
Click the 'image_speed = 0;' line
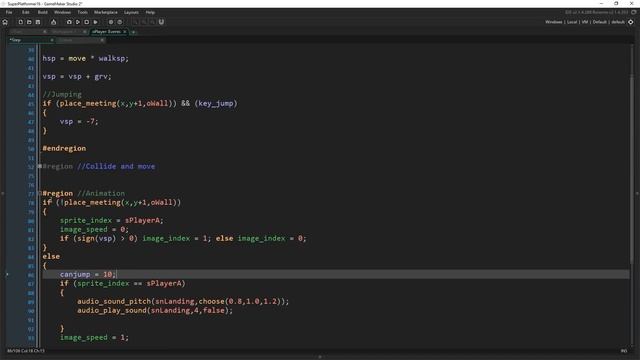coord(94,229)
